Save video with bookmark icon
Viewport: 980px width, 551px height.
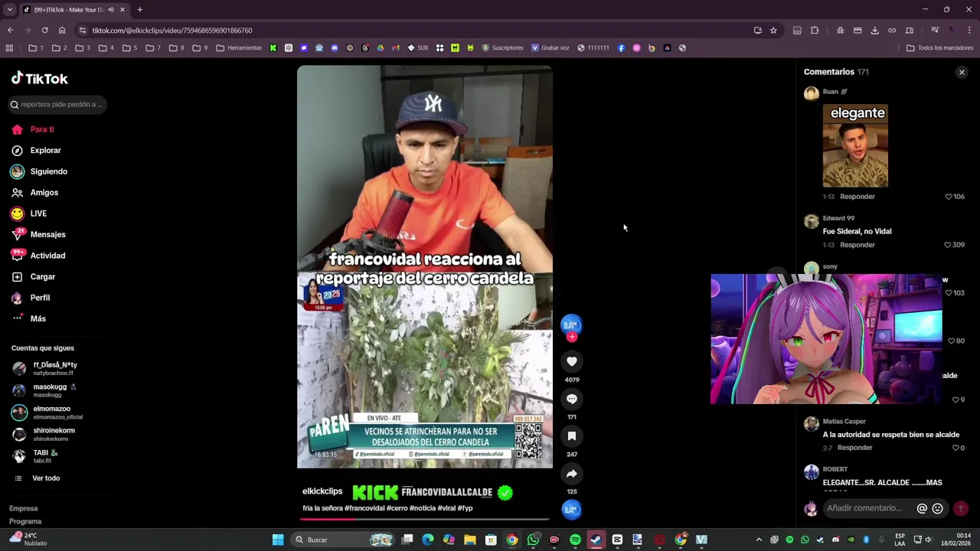click(572, 436)
